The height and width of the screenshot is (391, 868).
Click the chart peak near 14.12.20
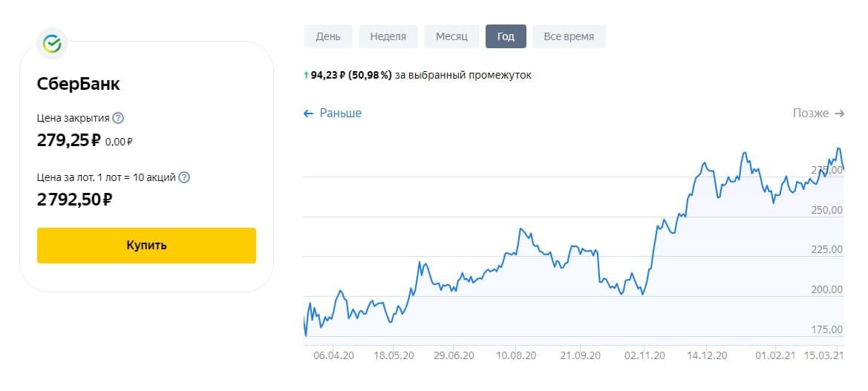point(704,162)
